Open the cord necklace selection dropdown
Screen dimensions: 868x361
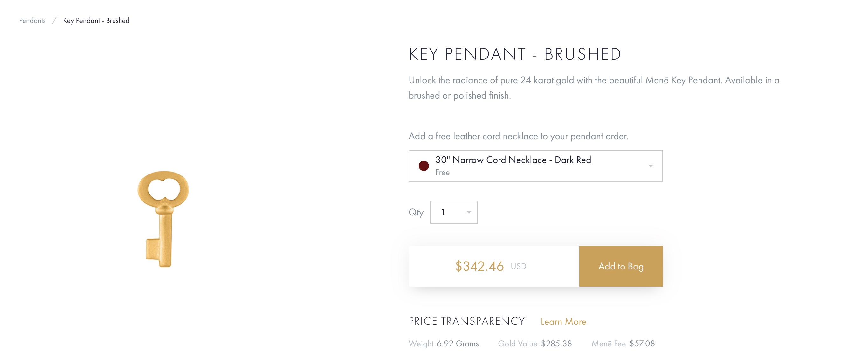pos(535,166)
